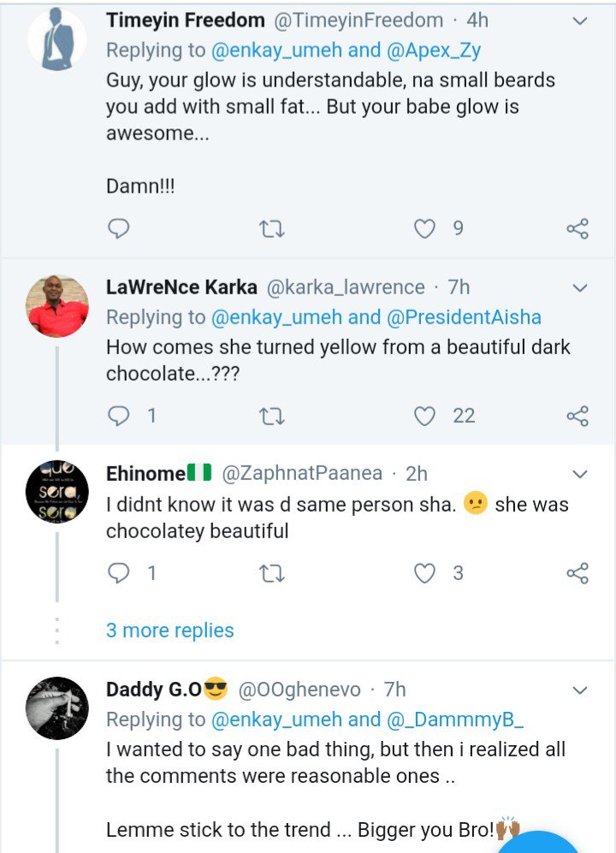Reply to LaWreNce Karka's tweet

coord(120,416)
